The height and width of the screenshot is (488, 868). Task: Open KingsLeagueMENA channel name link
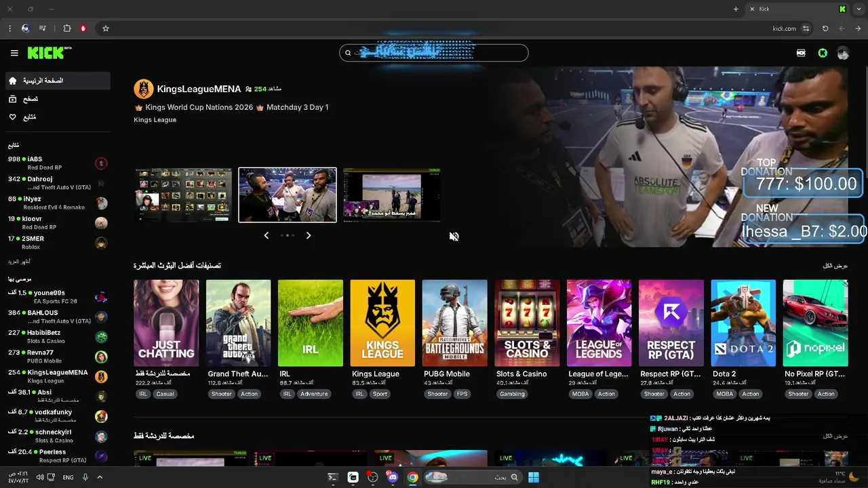point(199,89)
